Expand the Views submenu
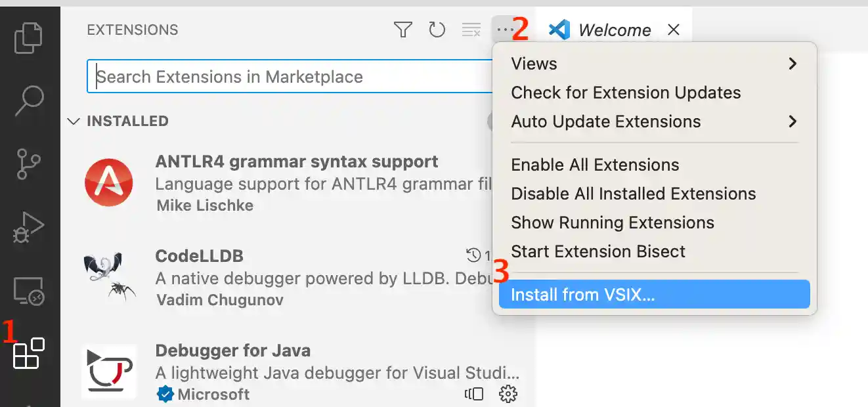The width and height of the screenshot is (868, 407). coord(591,63)
